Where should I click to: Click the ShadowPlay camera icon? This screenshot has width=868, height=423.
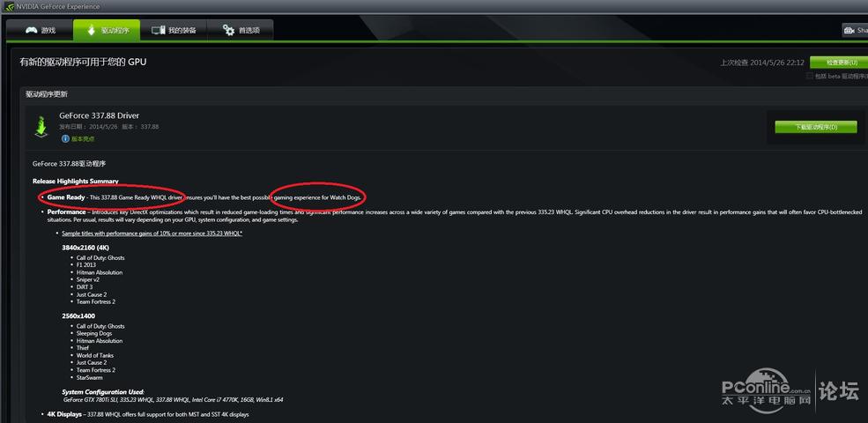(x=849, y=31)
